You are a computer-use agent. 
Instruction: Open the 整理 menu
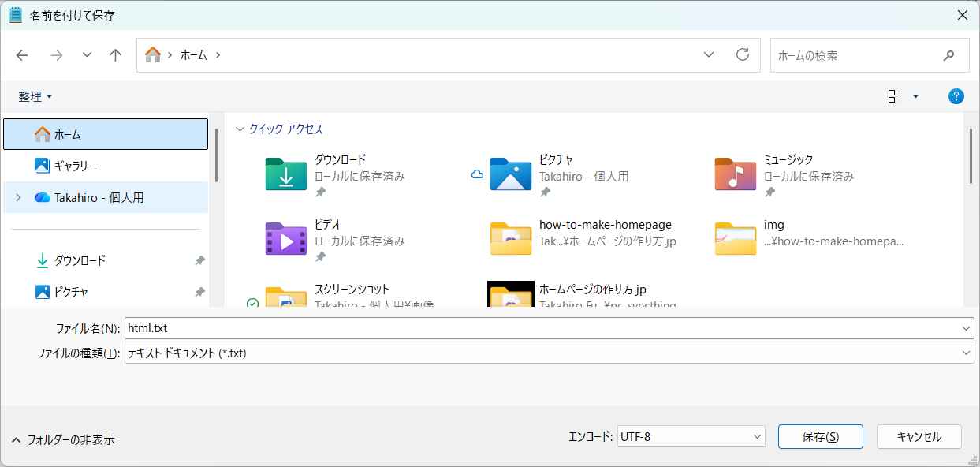[35, 96]
